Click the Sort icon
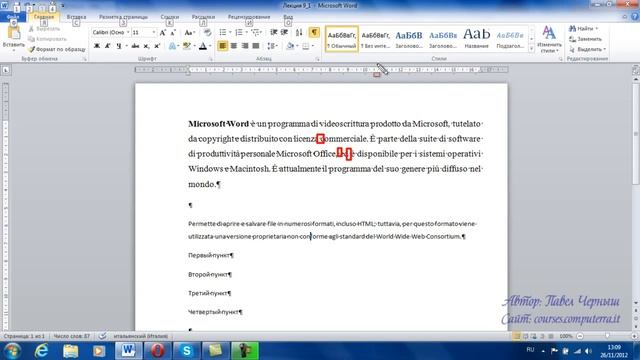The height and width of the screenshot is (360, 640). [x=299, y=32]
